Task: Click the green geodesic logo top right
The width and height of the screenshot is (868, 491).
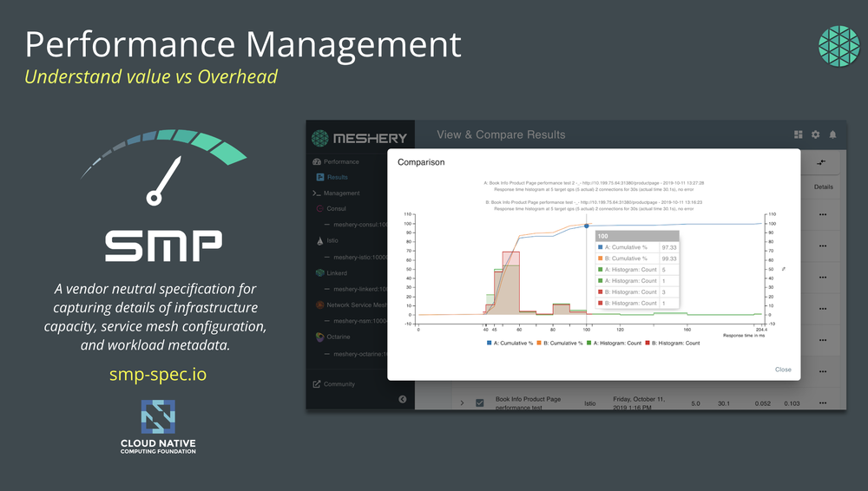Action: pos(838,46)
